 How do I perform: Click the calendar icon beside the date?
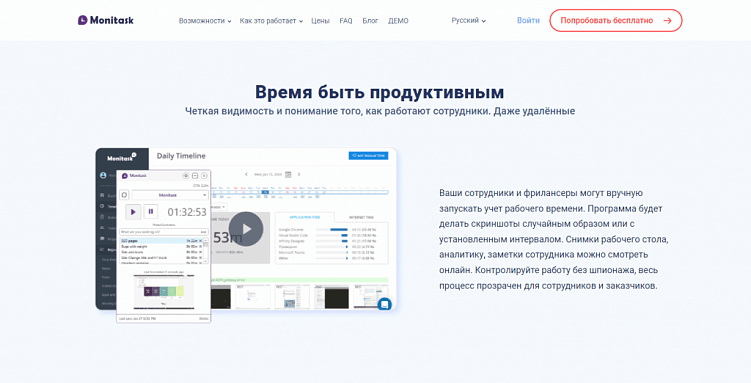pos(288,174)
